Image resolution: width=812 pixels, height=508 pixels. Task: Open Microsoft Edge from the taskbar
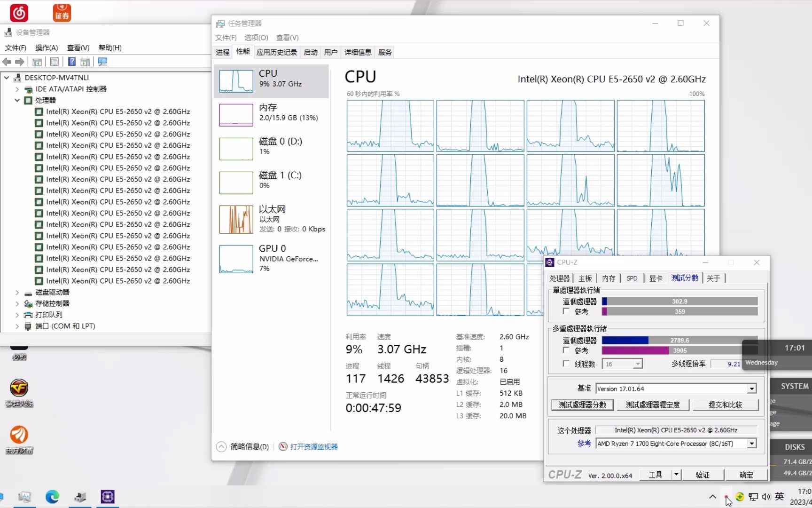coord(52,497)
